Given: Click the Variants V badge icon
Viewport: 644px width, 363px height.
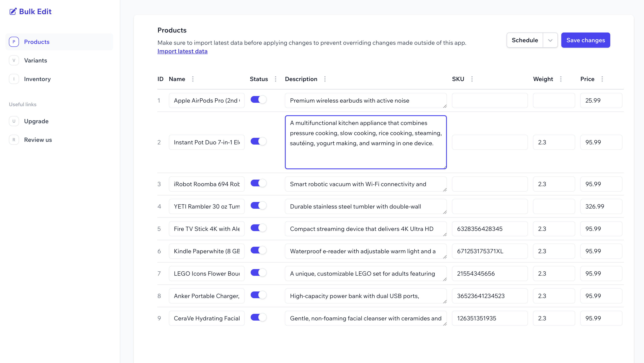Looking at the screenshot, I should (14, 60).
